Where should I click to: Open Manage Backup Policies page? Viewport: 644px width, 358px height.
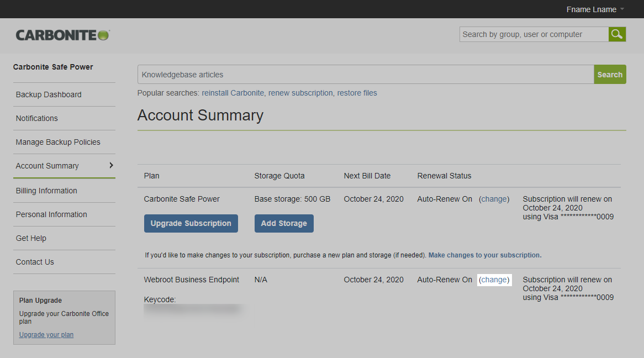point(58,142)
